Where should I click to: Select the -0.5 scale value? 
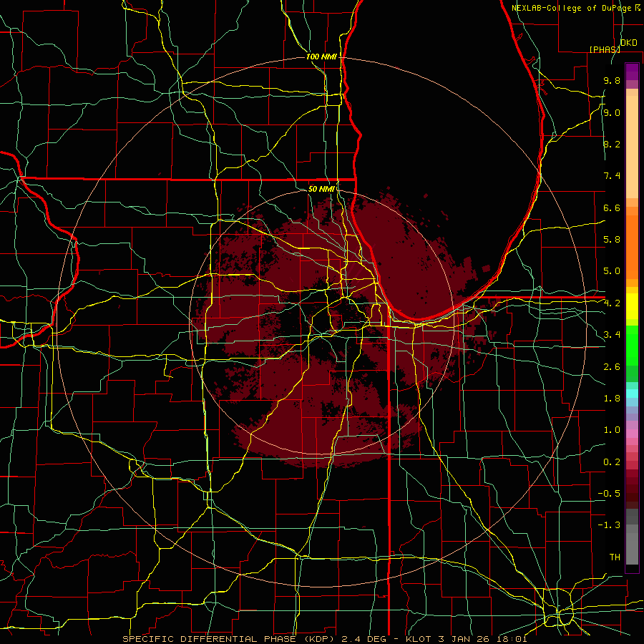coord(609,494)
